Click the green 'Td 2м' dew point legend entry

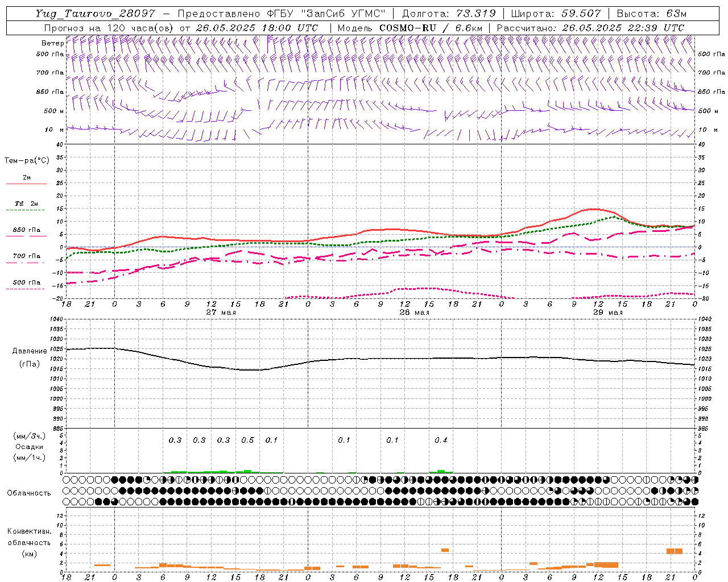[27, 203]
